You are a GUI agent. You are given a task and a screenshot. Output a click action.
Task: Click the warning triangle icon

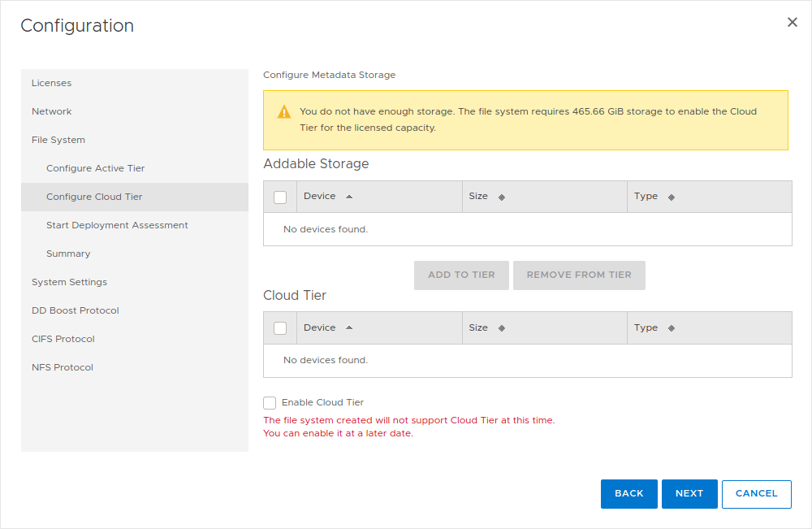283,111
